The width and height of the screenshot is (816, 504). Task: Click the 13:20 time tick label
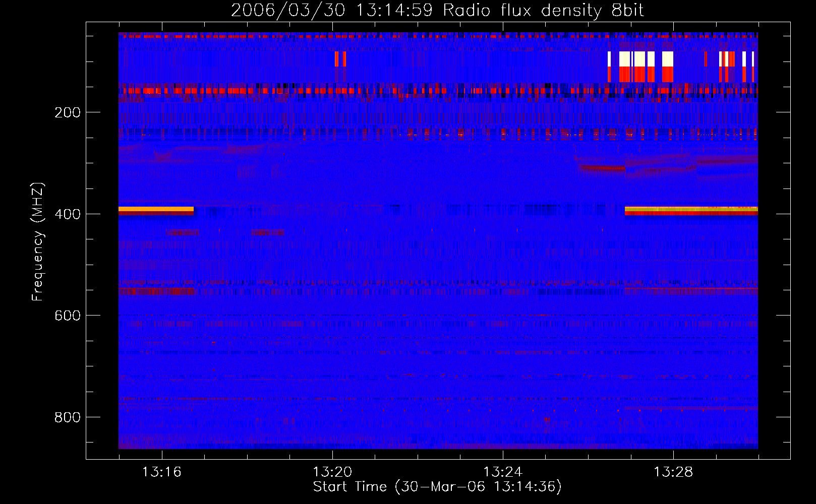(332, 472)
